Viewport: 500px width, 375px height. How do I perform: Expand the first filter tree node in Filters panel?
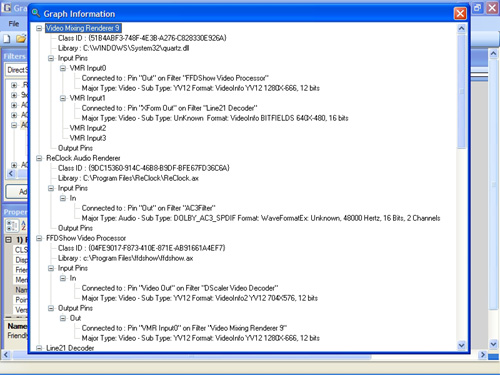point(14,85)
